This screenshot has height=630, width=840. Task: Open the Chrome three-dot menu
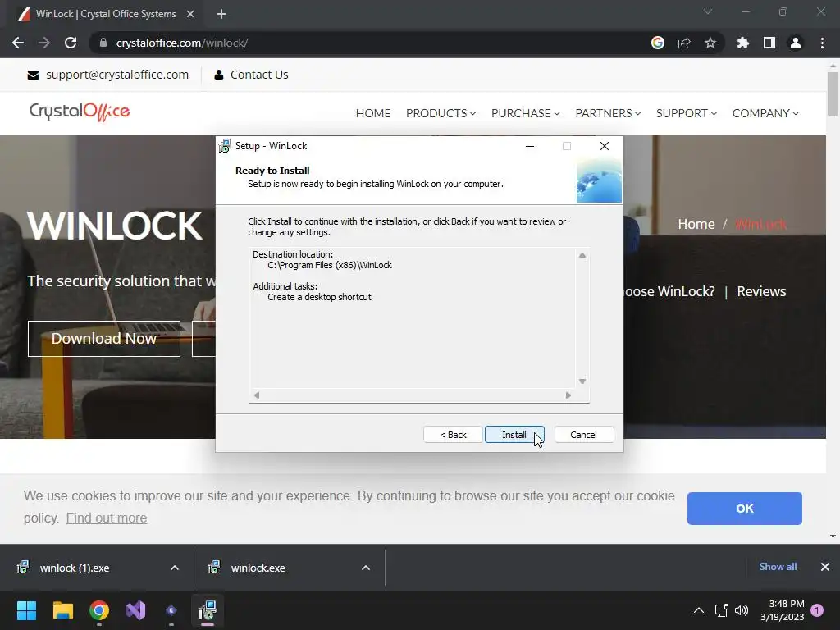coord(822,43)
